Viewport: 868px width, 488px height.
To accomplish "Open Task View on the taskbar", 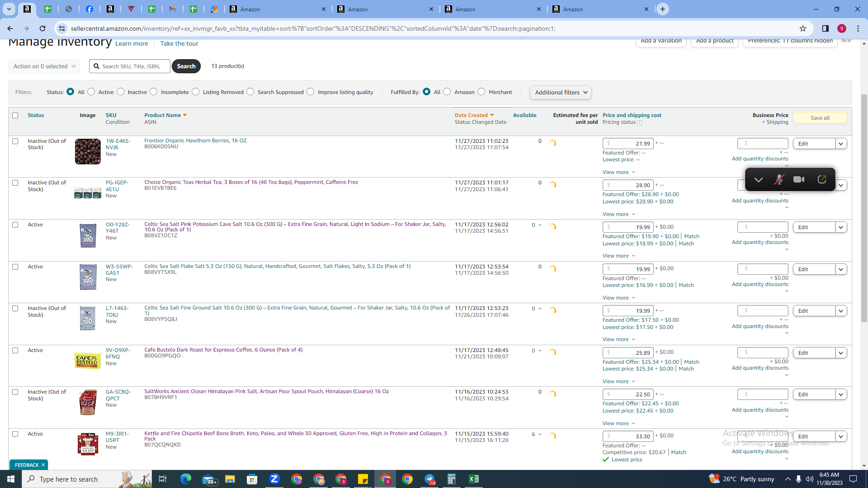I will (x=163, y=479).
